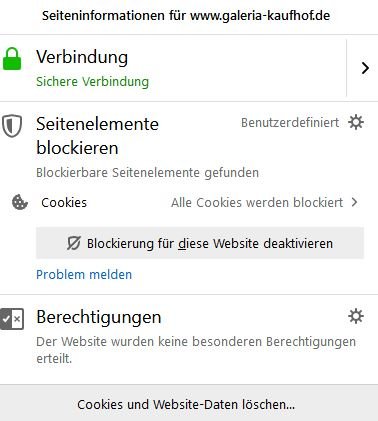Open 'Alle Cookies werden blockiert' details
This screenshot has height=421, width=378.
(x=257, y=202)
